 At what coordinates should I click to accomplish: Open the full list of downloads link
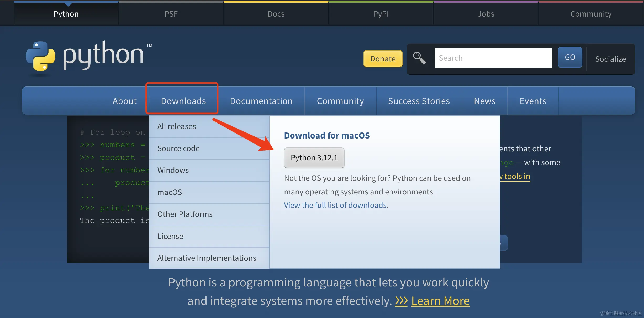click(x=336, y=205)
